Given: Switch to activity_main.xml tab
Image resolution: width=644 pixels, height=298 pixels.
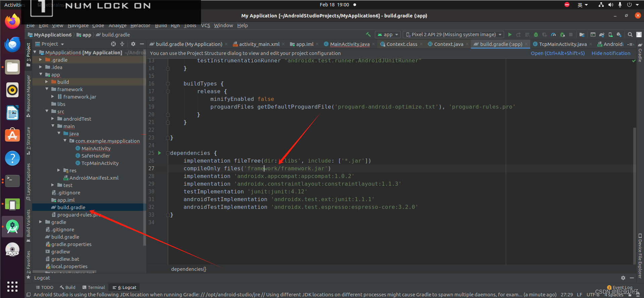Looking at the screenshot, I should pos(259,44).
